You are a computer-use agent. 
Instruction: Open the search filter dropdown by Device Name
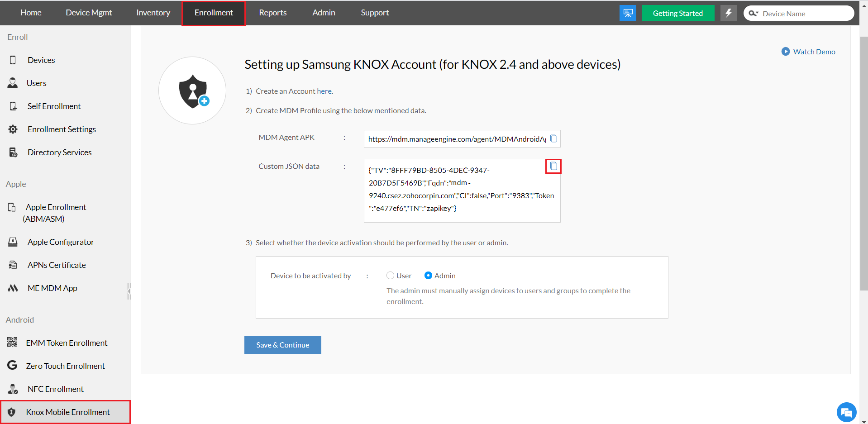pyautogui.click(x=754, y=13)
